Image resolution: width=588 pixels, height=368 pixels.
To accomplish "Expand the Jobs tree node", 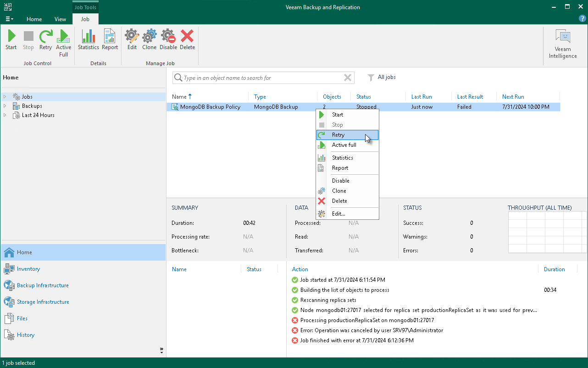I will click(5, 97).
